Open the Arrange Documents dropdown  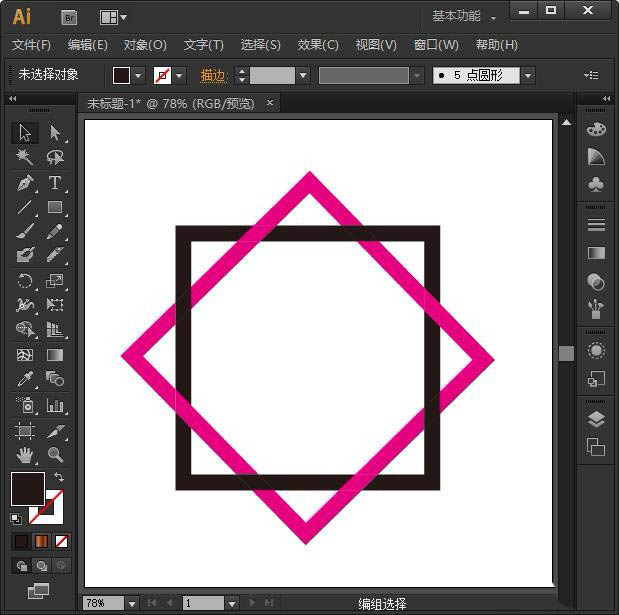tap(113, 17)
